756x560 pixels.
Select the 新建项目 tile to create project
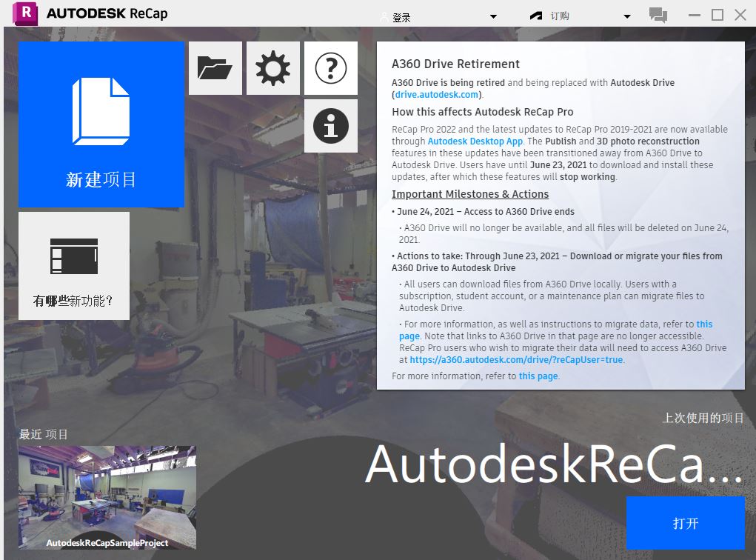tap(101, 124)
